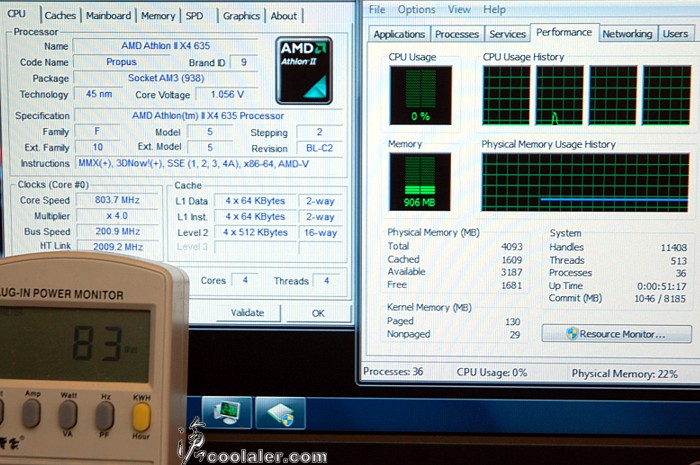Click the AMD Athlon II logo

coord(304,71)
